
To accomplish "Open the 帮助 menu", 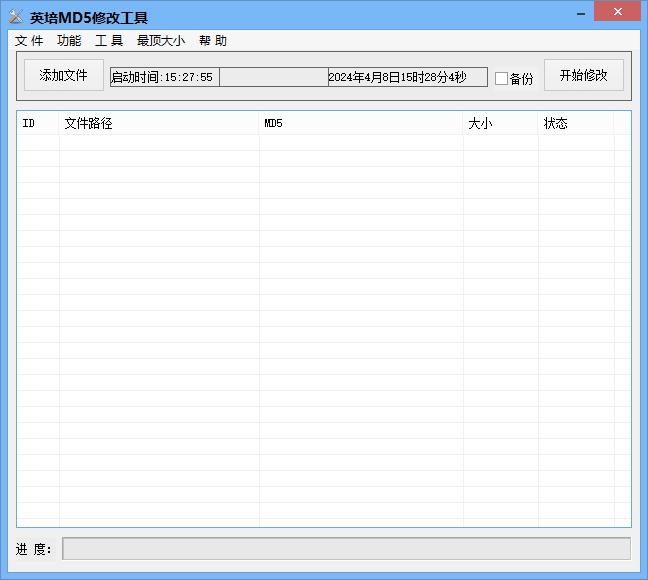I will coord(213,41).
